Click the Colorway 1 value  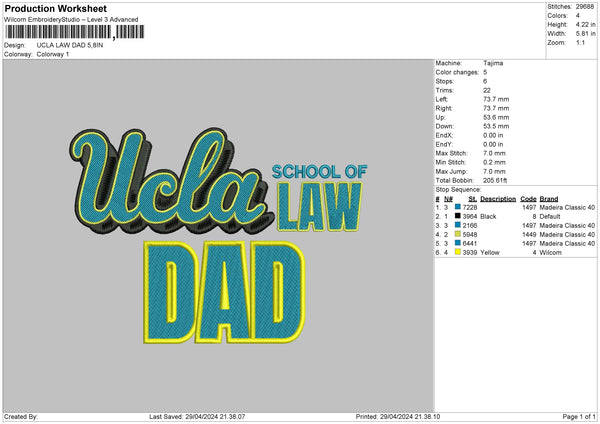click(x=53, y=54)
